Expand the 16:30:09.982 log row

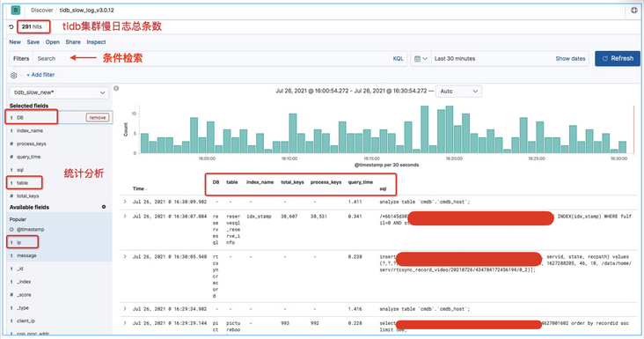pos(125,202)
